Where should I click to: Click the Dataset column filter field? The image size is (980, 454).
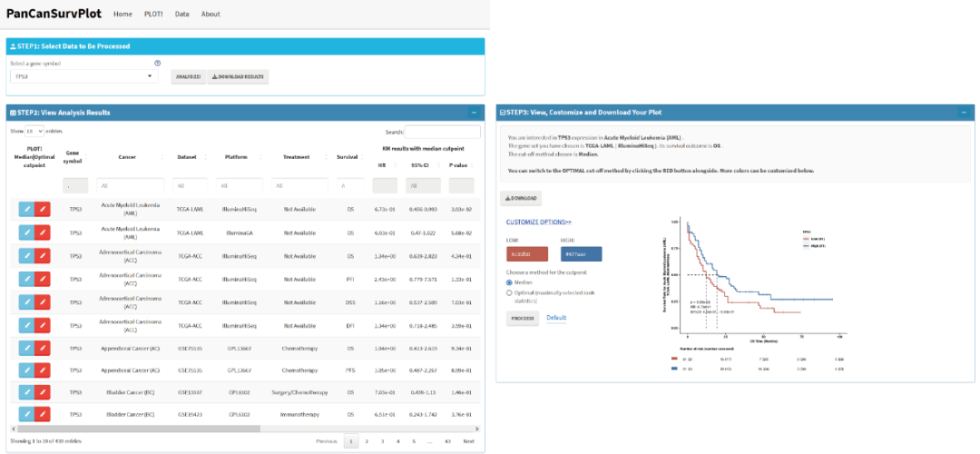190,186
